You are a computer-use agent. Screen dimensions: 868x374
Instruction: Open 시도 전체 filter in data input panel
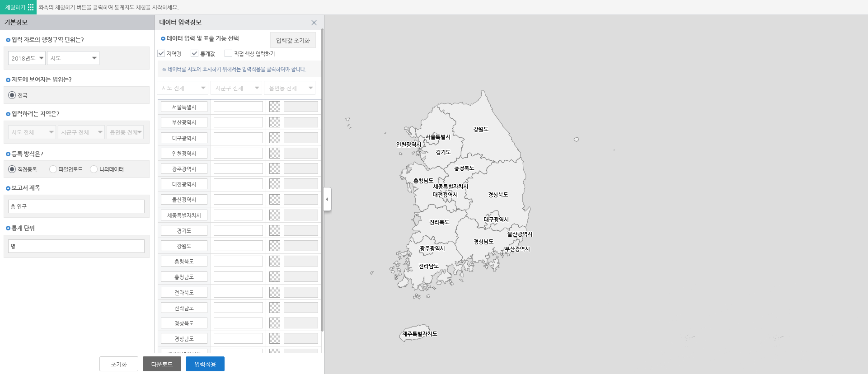click(x=183, y=88)
